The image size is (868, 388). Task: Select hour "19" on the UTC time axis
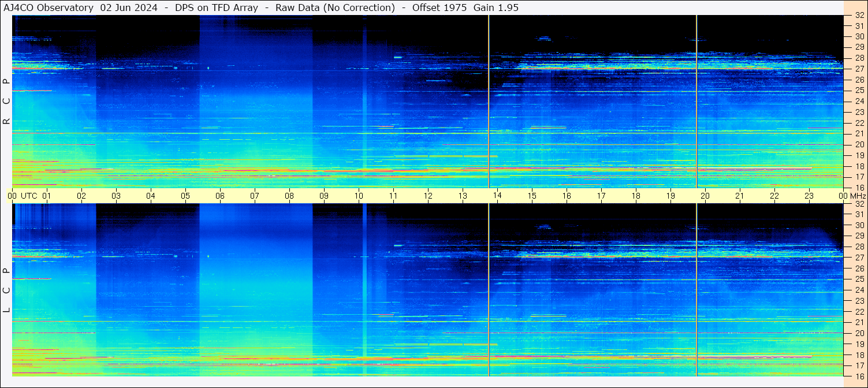coord(670,196)
